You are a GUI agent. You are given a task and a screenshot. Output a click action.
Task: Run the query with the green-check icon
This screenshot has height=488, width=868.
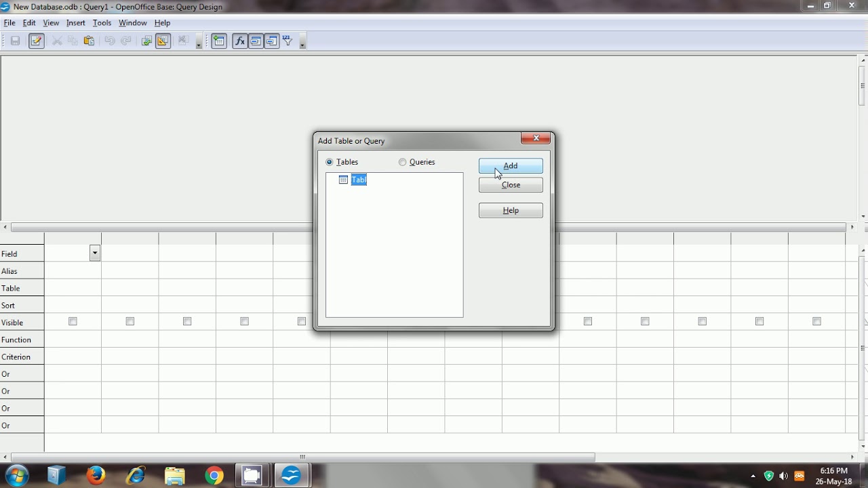coord(146,41)
